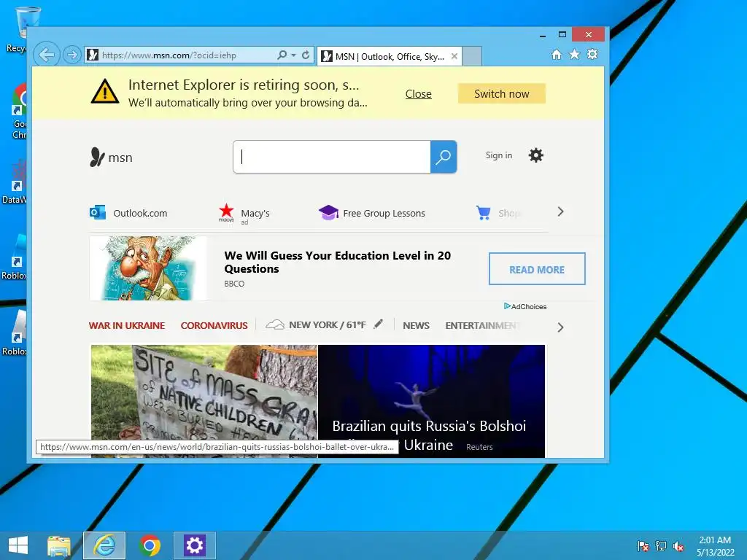The image size is (747, 560).
Task: Go back with the Internet Explorer back arrow
Action: [x=47, y=55]
